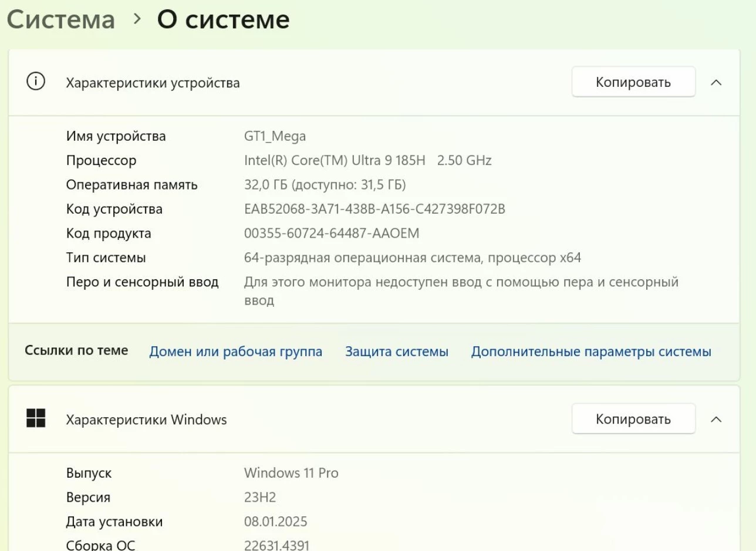Click the Код продукта value ending in AAOEM
The width and height of the screenshot is (756, 551).
coord(332,233)
